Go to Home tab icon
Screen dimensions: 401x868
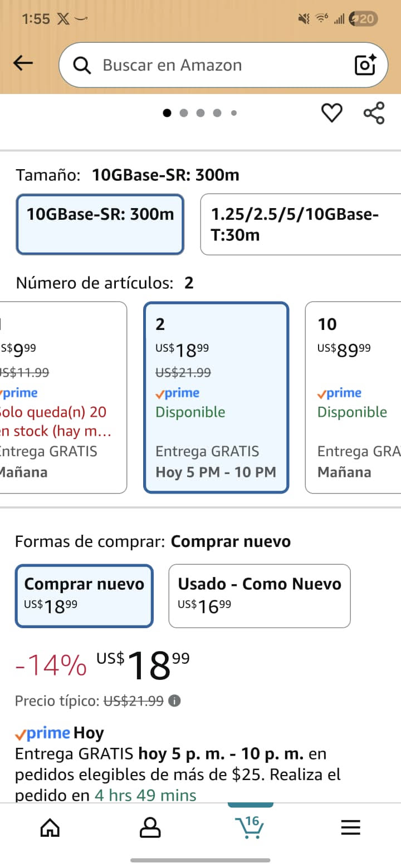click(x=50, y=827)
